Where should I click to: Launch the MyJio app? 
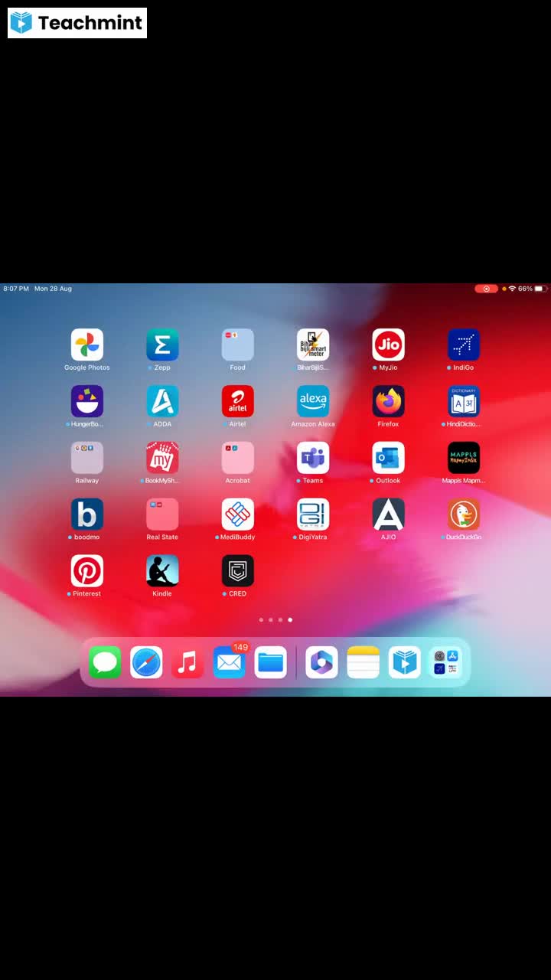point(389,345)
